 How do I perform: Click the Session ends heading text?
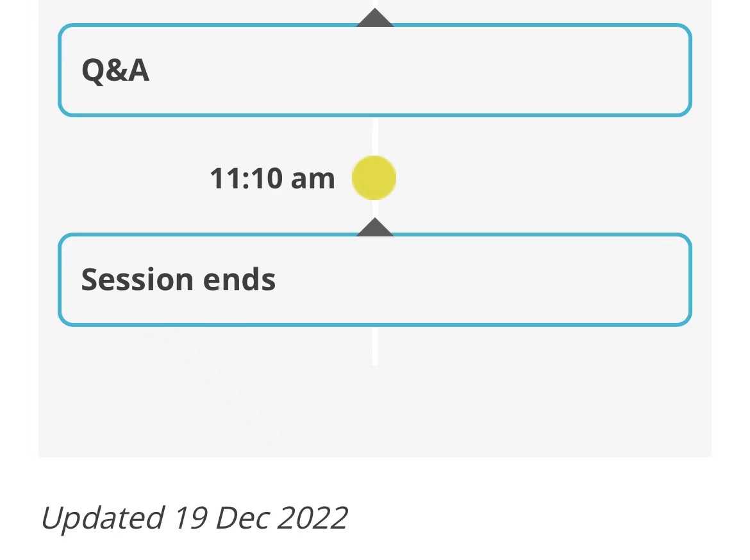[x=178, y=280]
